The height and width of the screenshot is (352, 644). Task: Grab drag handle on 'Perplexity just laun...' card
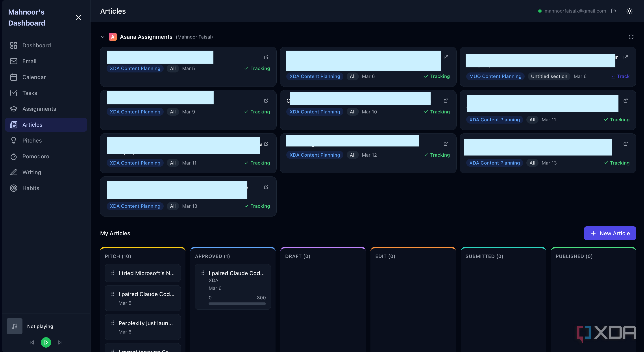pyautogui.click(x=113, y=323)
